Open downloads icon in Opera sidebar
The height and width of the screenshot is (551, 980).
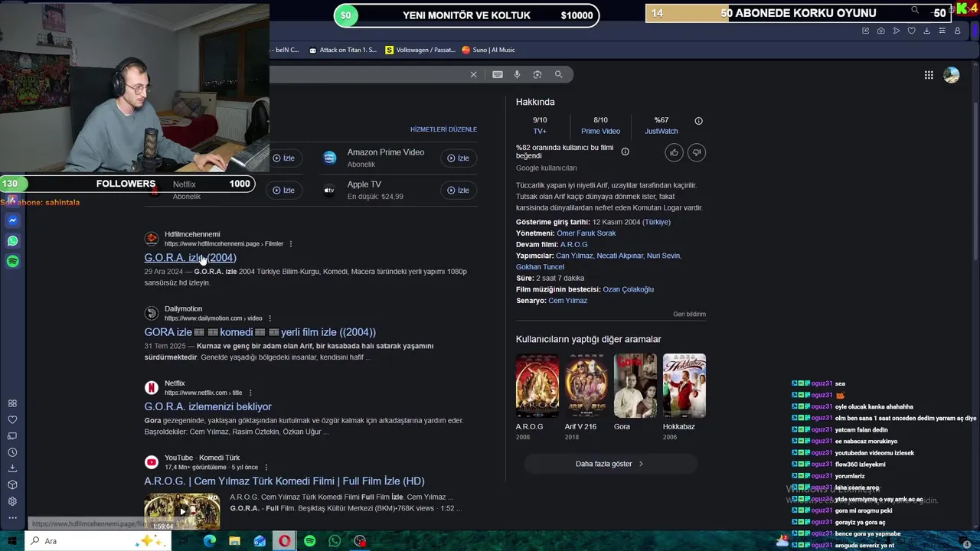(x=12, y=468)
